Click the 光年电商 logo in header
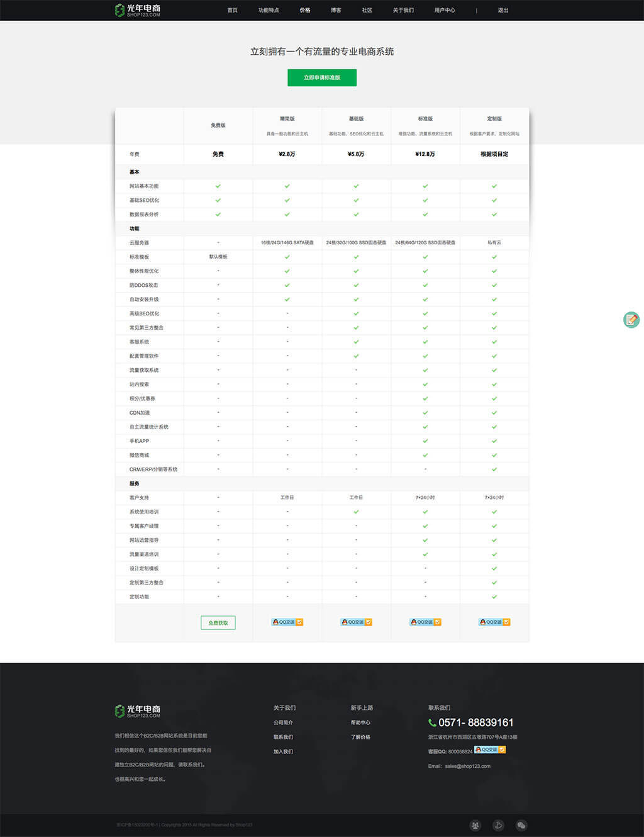644x837 pixels. (x=138, y=10)
